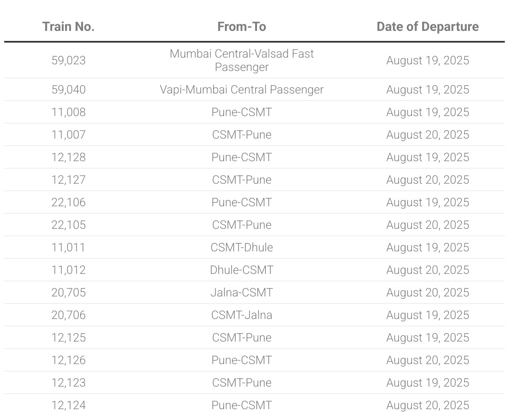
Task: Click the Date of Departure column header
Action: point(427,27)
